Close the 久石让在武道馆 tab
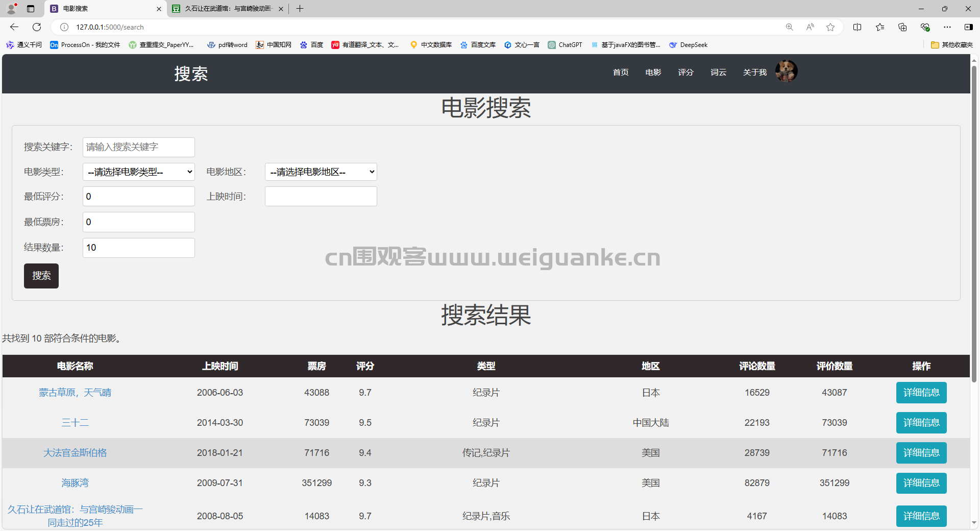 click(x=281, y=9)
